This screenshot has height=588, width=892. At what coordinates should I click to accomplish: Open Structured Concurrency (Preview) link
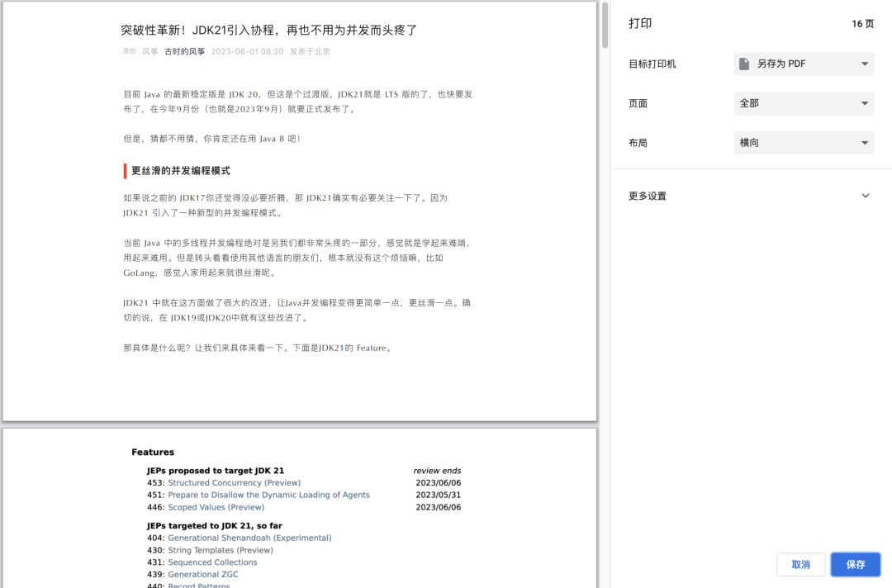click(x=234, y=483)
